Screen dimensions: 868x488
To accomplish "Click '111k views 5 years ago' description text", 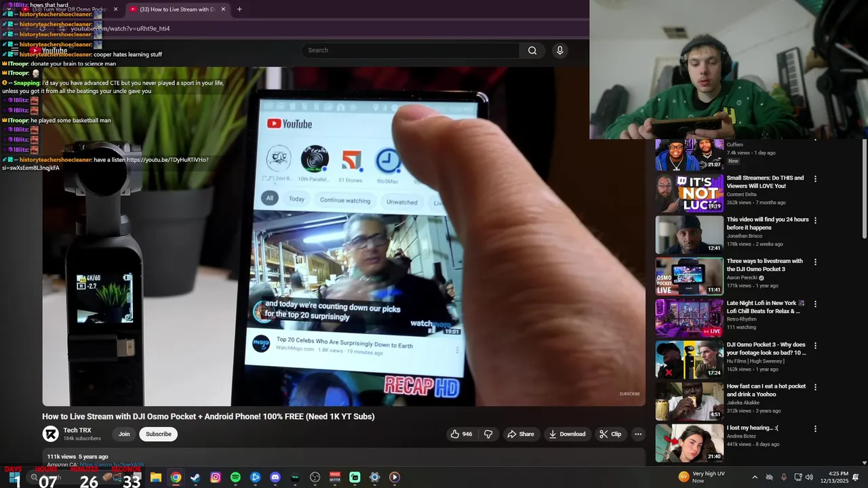I will point(77,457).
